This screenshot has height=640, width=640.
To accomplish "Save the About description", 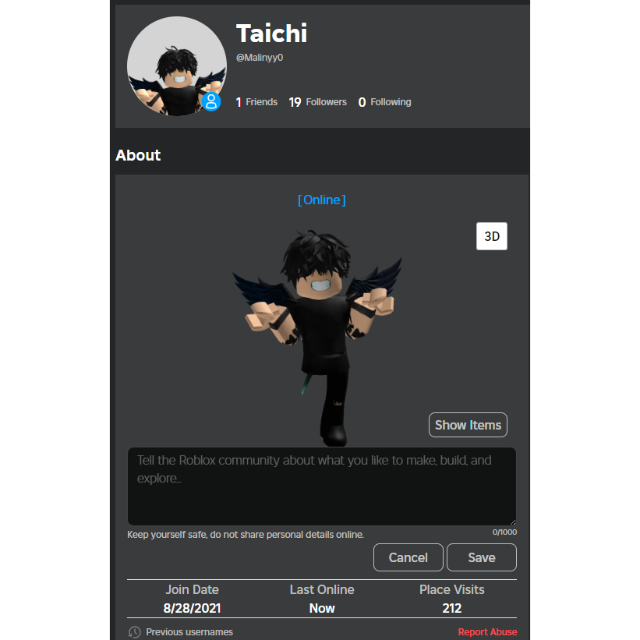I will click(x=482, y=558).
